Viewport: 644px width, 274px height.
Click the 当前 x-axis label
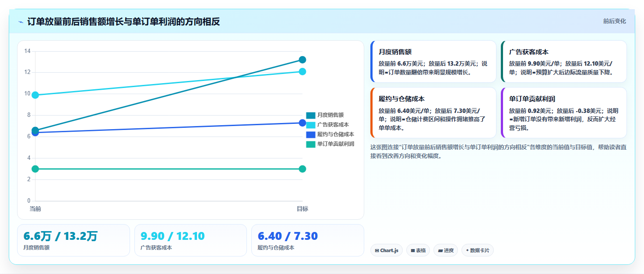tap(35, 209)
